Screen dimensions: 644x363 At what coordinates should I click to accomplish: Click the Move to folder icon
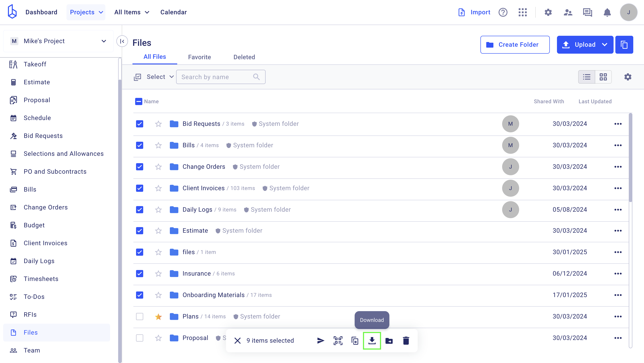point(389,340)
